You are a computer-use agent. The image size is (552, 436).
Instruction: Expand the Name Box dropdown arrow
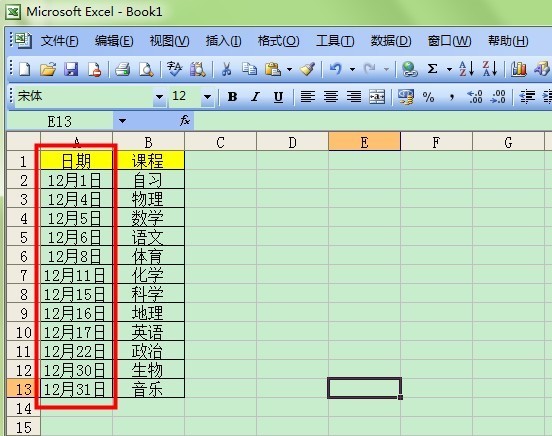[122, 121]
